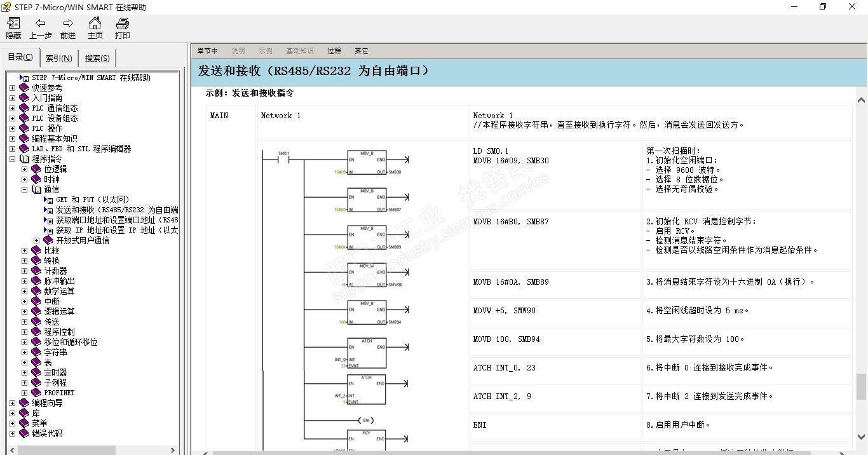This screenshot has width=868, height=455.
Task: Click the open-book icon beside 程序指令
Action: point(24,159)
